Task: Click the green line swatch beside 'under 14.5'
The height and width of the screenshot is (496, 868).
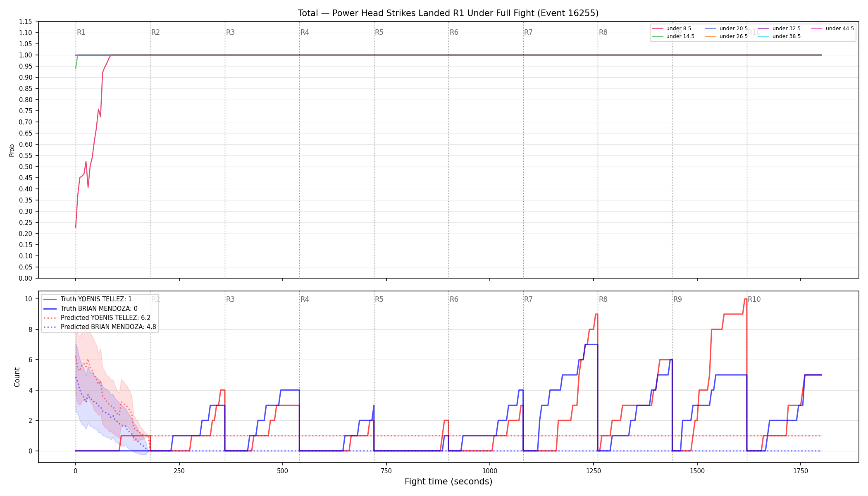Action: pyautogui.click(x=658, y=36)
